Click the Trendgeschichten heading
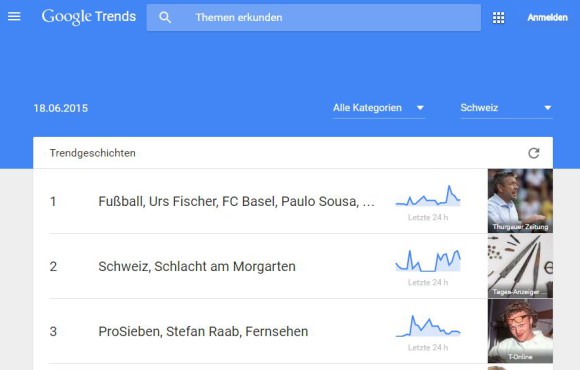Viewport: 580px width, 370px height. pos(92,153)
